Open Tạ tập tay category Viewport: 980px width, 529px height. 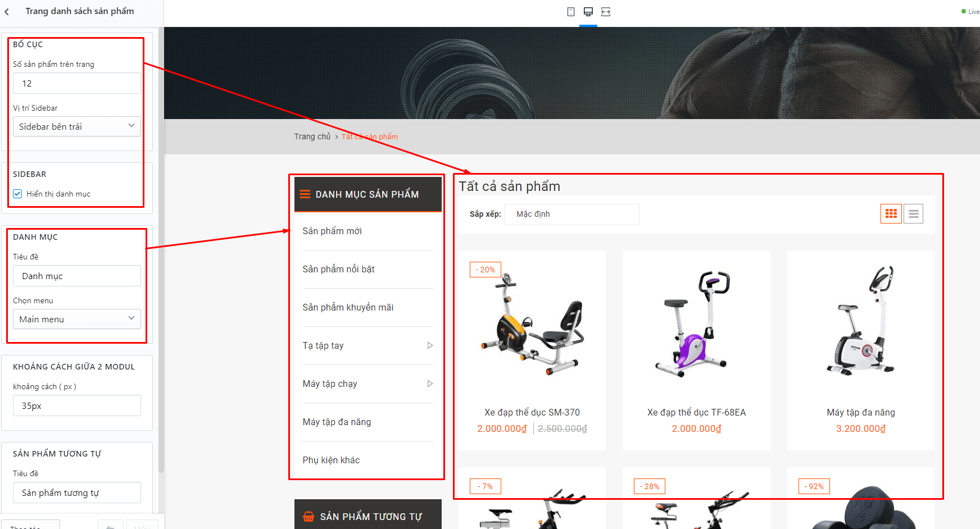[x=323, y=345]
